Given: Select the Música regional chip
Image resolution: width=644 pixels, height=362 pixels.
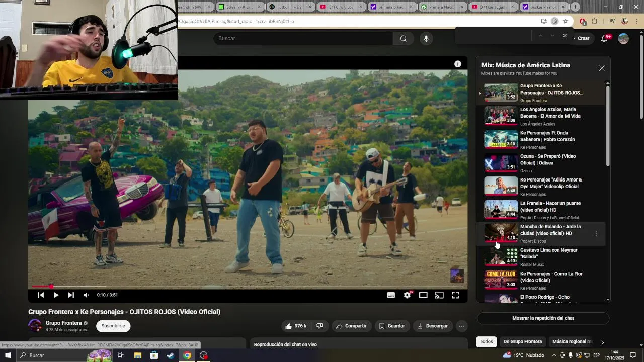Looking at the screenshot, I should 572,342.
